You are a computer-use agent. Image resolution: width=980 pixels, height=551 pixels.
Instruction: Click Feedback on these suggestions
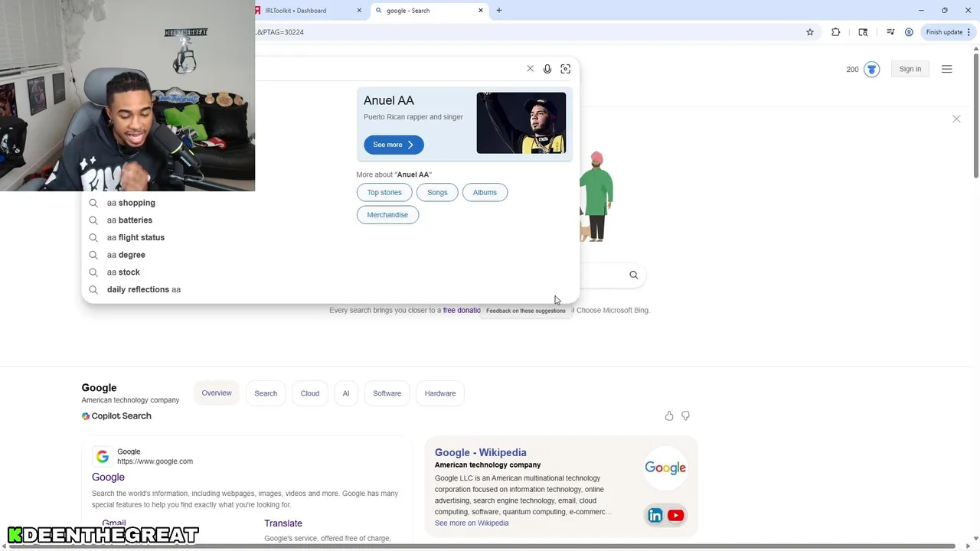526,311
